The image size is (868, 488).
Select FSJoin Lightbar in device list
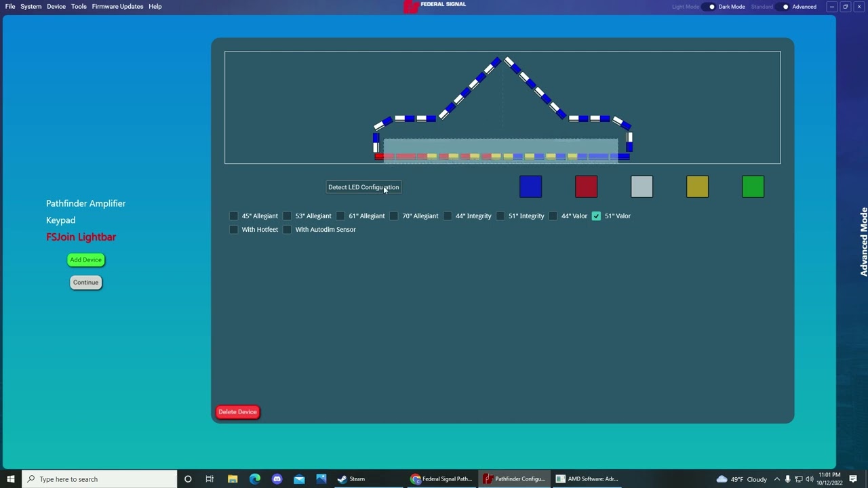click(x=81, y=237)
